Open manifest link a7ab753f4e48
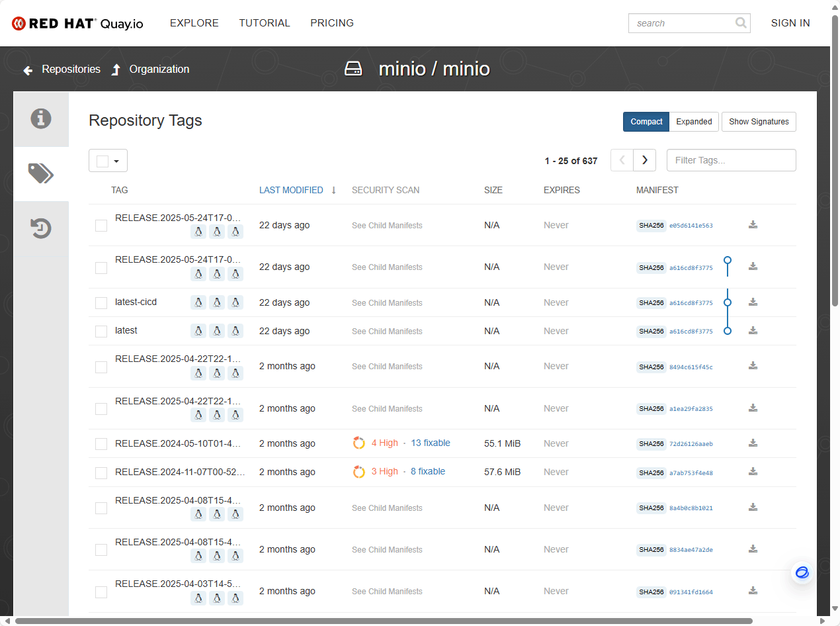 click(x=691, y=472)
